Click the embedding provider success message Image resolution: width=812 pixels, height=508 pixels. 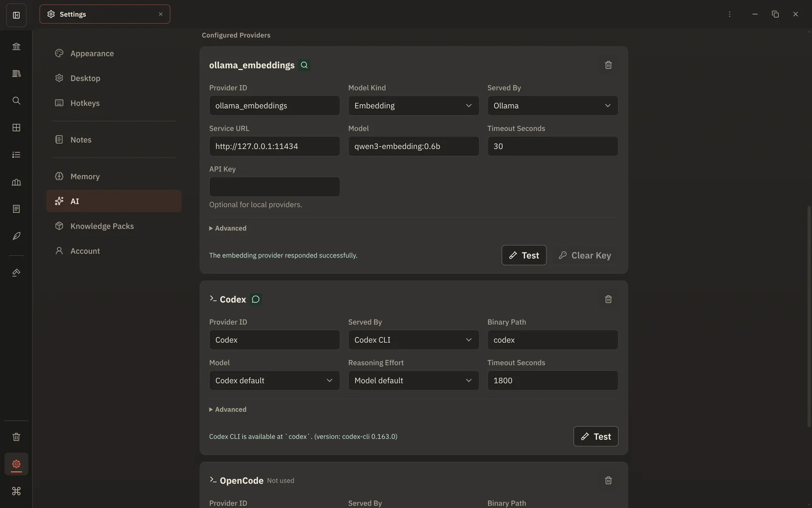283,256
